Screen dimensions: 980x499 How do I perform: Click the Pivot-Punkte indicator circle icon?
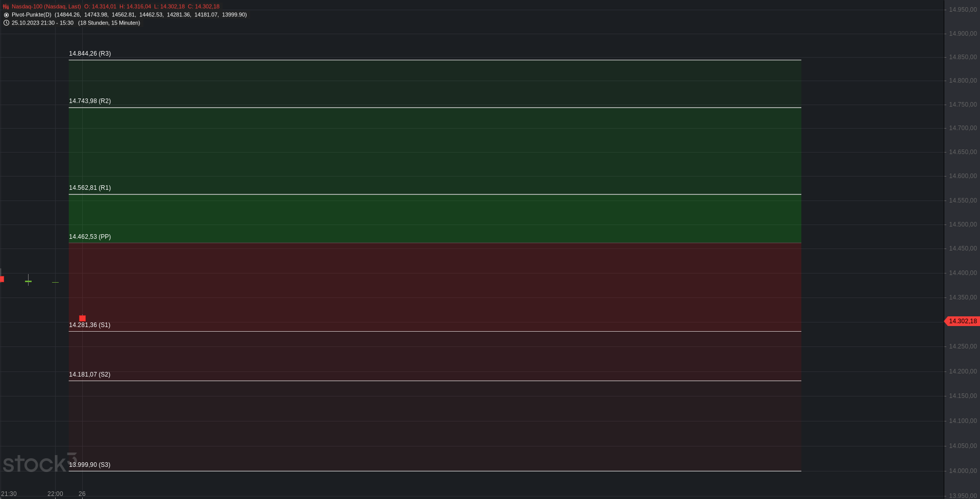coord(6,15)
